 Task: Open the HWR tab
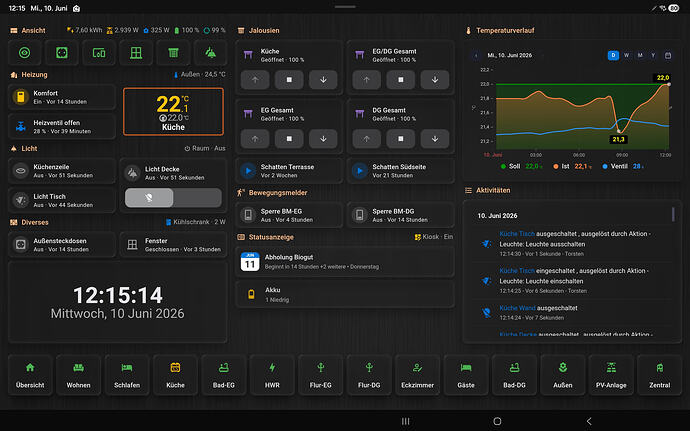(272, 375)
